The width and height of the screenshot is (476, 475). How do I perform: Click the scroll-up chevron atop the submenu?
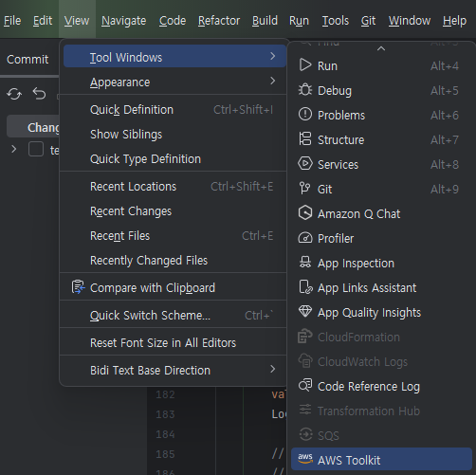381,48
